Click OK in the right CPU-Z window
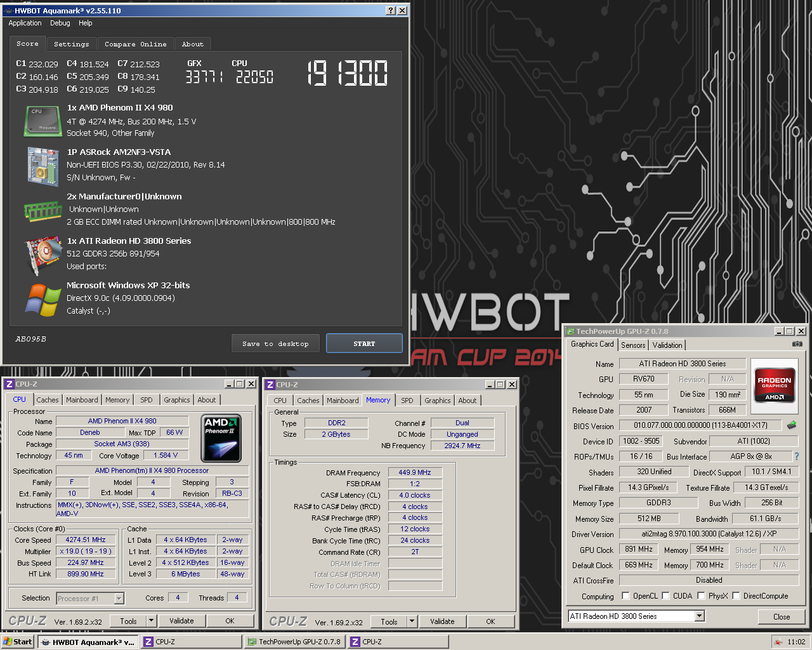 [x=490, y=621]
